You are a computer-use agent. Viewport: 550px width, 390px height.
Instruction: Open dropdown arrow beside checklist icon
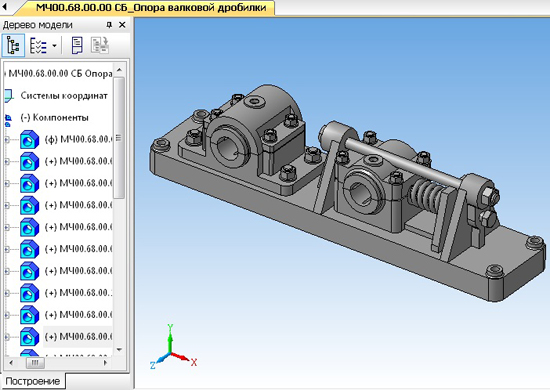[x=54, y=46]
